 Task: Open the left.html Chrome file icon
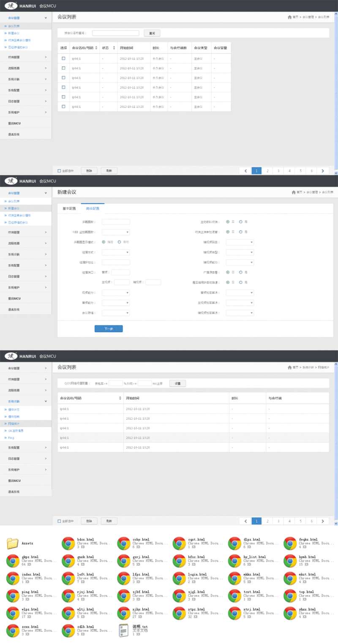68,578
